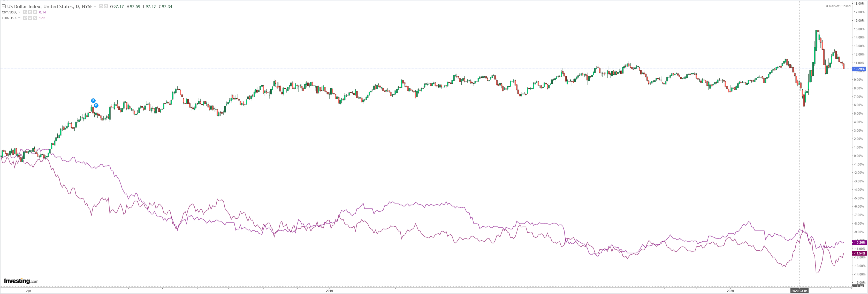Click the -11.54% purple price label
The width and height of the screenshot is (868, 294).
(859, 253)
